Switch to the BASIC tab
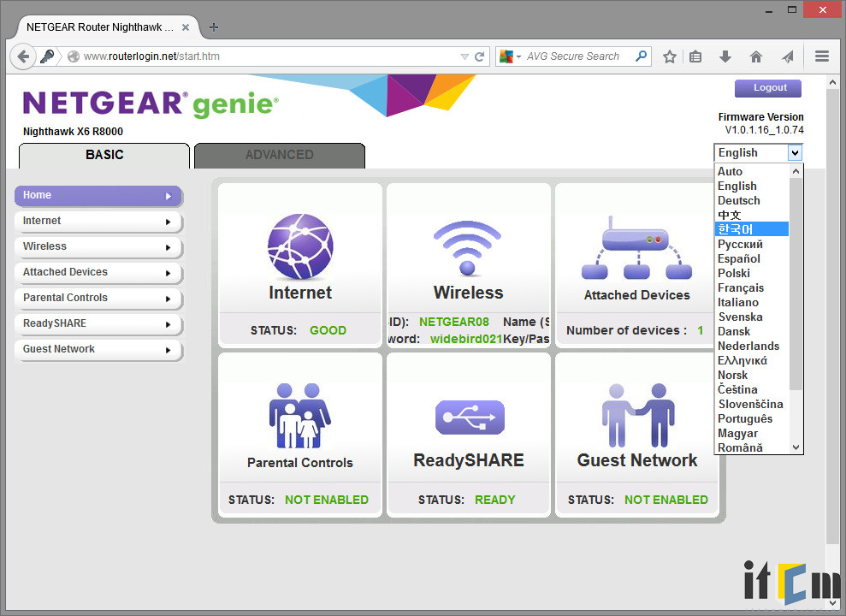The image size is (846, 616). tap(104, 156)
